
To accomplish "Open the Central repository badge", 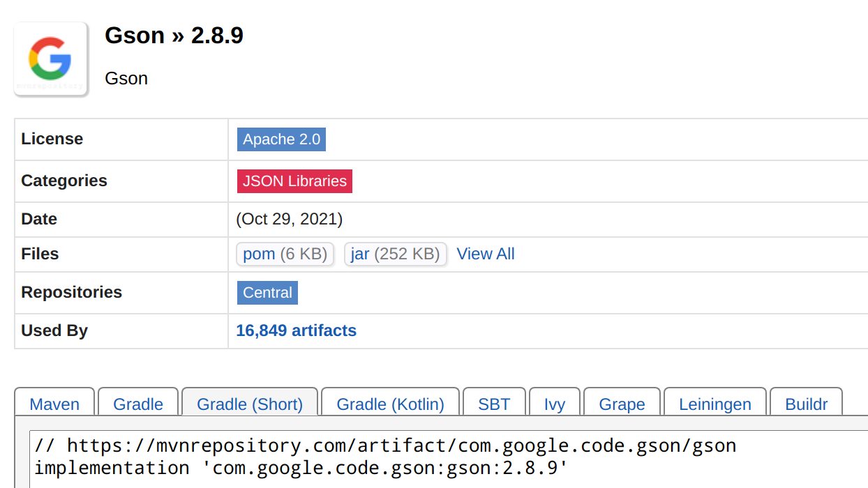I will [x=267, y=293].
